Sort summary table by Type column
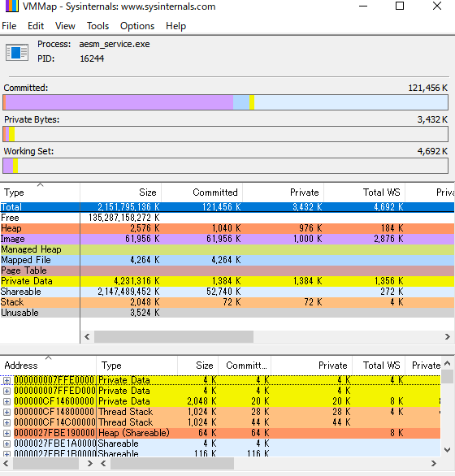Image resolution: width=455 pixels, height=476 pixels. click(x=40, y=193)
